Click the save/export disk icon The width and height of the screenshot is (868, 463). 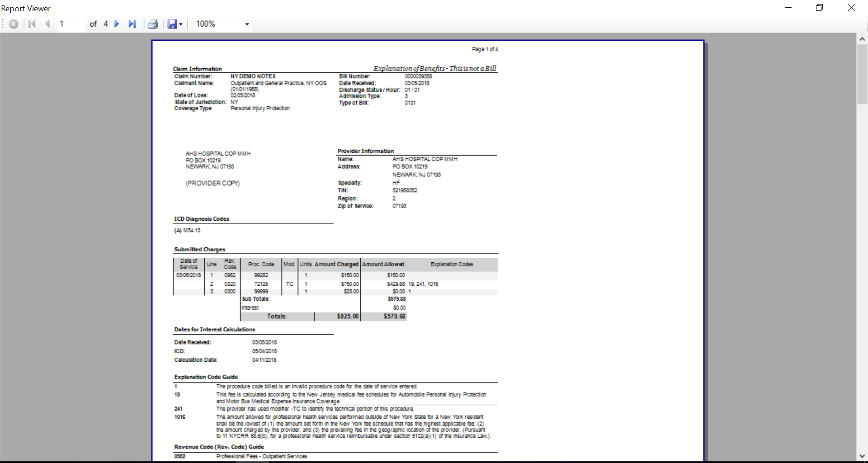(x=172, y=24)
